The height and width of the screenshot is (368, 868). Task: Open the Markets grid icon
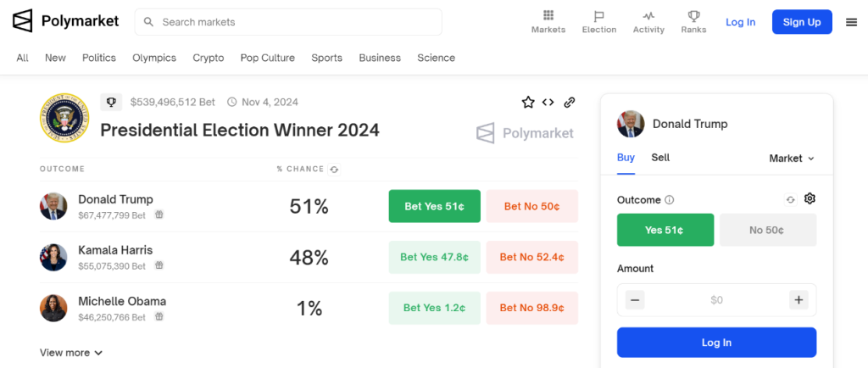(548, 15)
